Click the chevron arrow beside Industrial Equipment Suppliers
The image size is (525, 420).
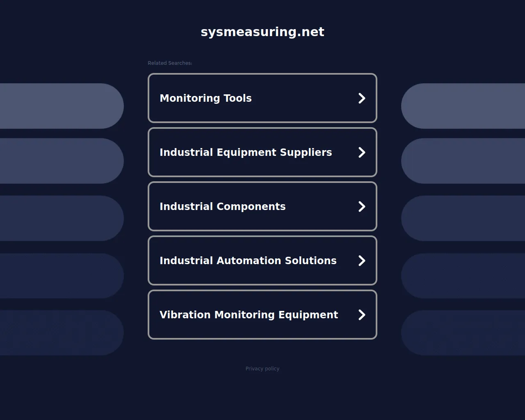pyautogui.click(x=361, y=153)
